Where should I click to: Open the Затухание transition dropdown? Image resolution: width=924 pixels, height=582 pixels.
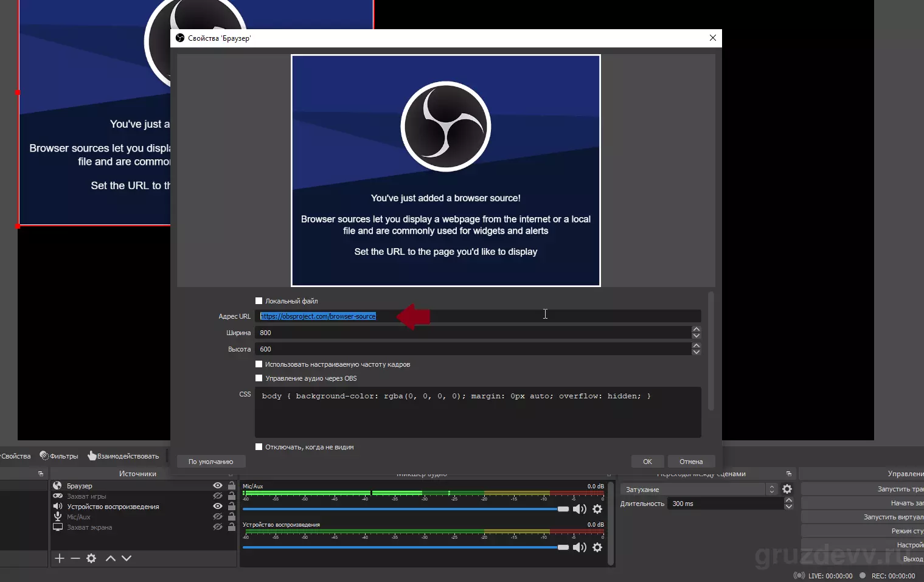pos(698,489)
